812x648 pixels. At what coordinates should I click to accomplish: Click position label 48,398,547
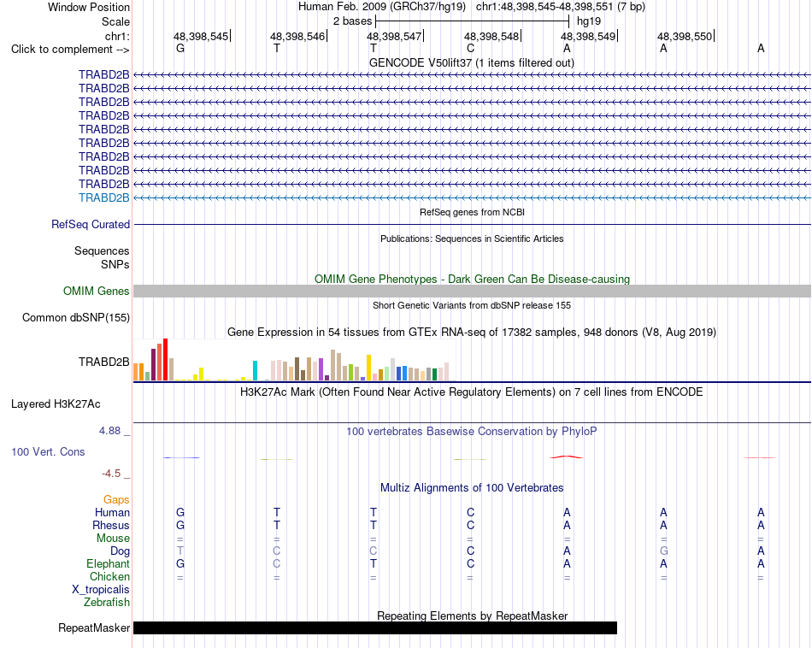click(x=394, y=36)
